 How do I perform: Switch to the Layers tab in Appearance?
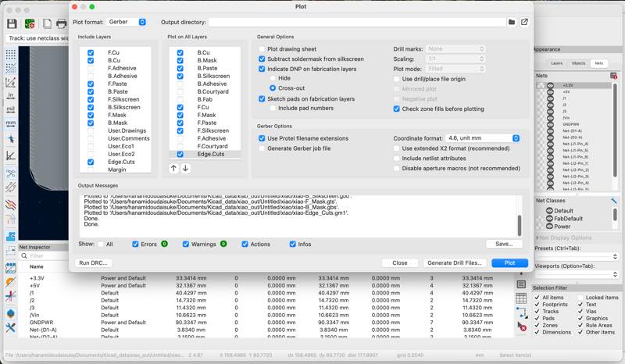click(556, 63)
